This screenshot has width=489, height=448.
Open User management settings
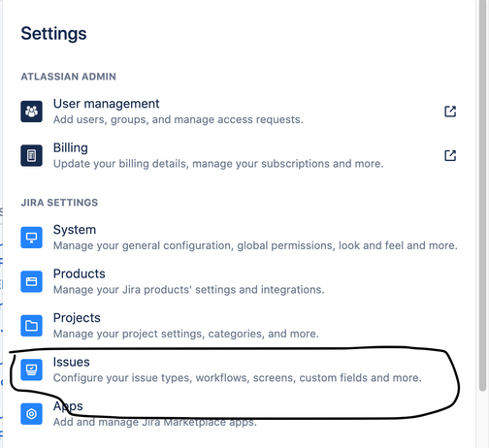pyautogui.click(x=106, y=104)
